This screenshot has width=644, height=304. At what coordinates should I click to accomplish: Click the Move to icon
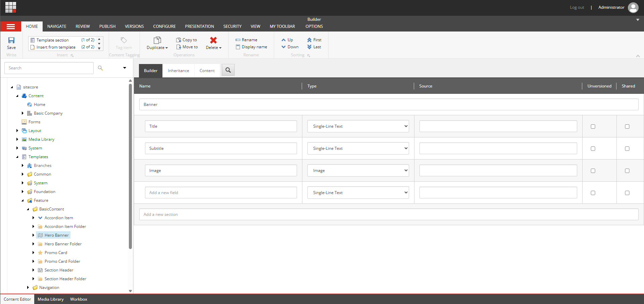[x=179, y=47]
